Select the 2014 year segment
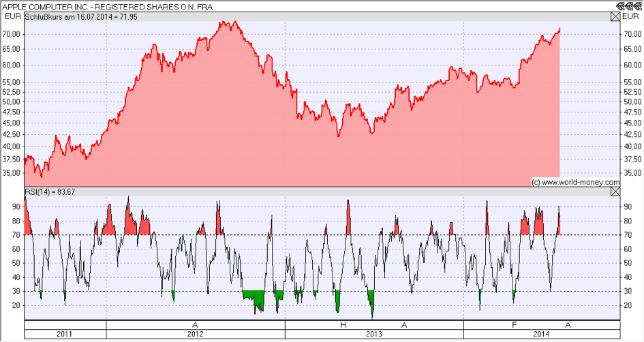 pos(542,335)
